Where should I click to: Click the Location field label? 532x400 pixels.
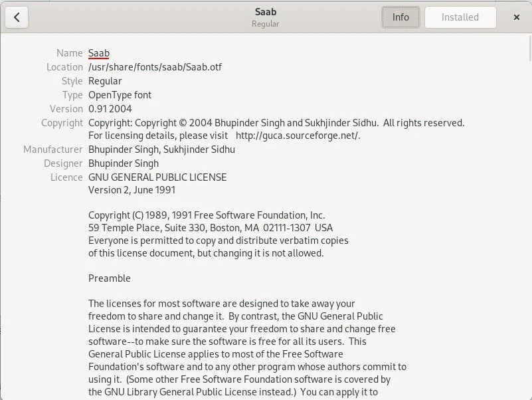(x=64, y=67)
